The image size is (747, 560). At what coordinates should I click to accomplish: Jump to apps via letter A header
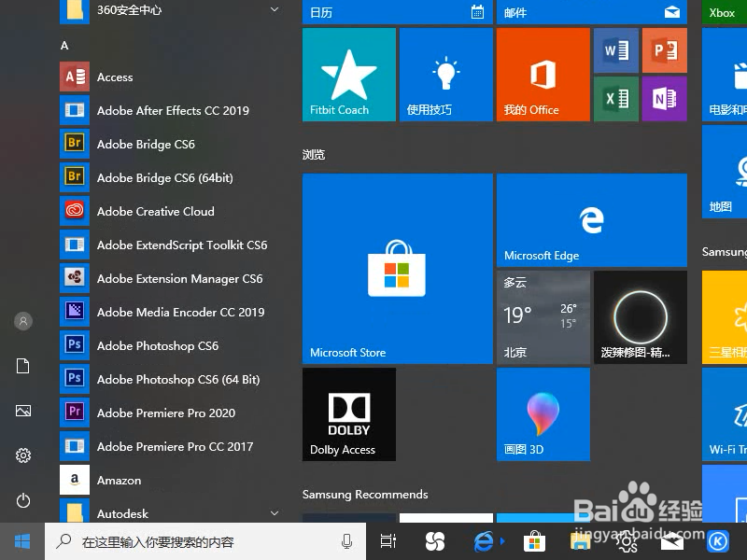(x=64, y=46)
